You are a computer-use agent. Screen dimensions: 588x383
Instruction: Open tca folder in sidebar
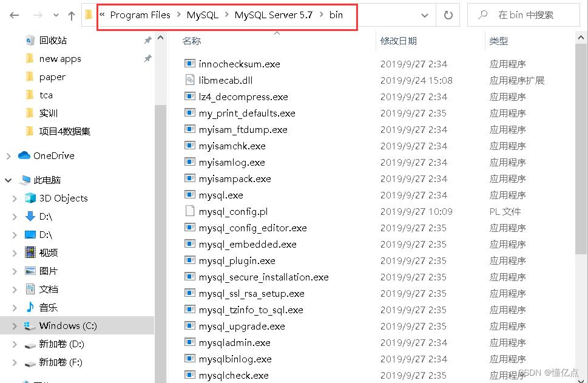pos(46,95)
